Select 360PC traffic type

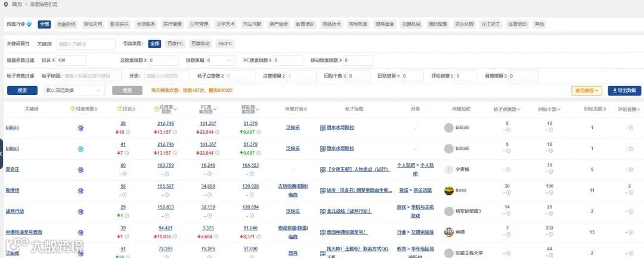[x=225, y=44]
